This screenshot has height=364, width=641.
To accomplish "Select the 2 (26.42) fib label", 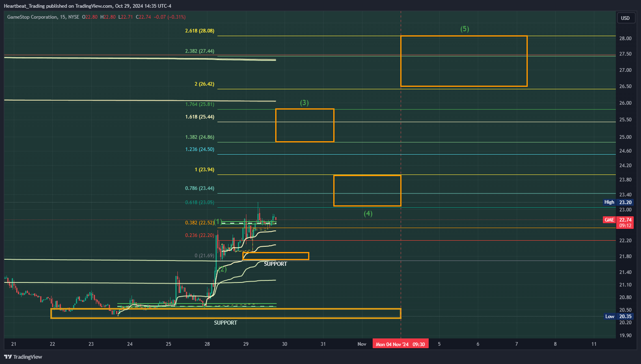I will tap(204, 84).
